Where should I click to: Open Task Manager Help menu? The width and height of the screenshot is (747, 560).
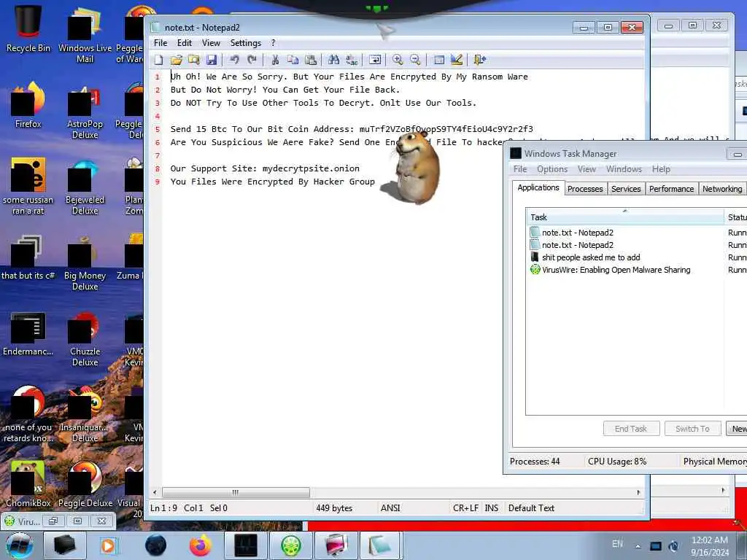pyautogui.click(x=661, y=169)
